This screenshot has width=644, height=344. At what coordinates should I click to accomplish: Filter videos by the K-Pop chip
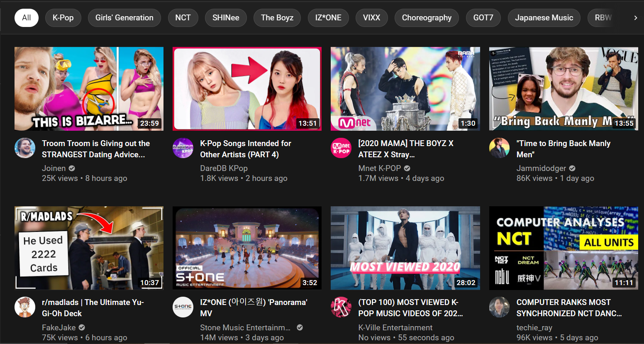(63, 18)
